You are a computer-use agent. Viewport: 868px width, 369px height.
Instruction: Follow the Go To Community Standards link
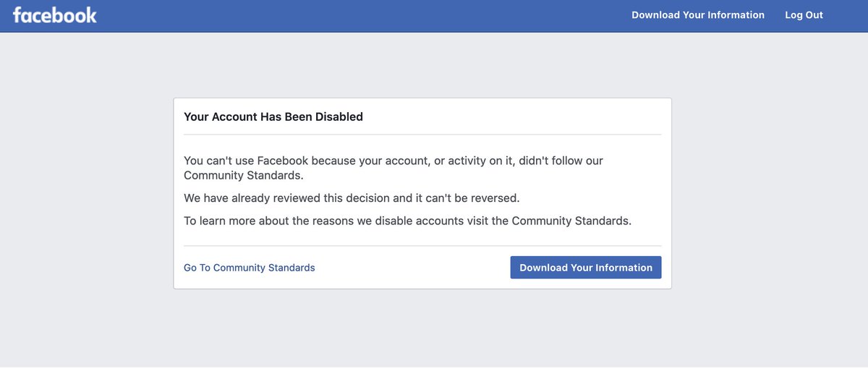[249, 268]
